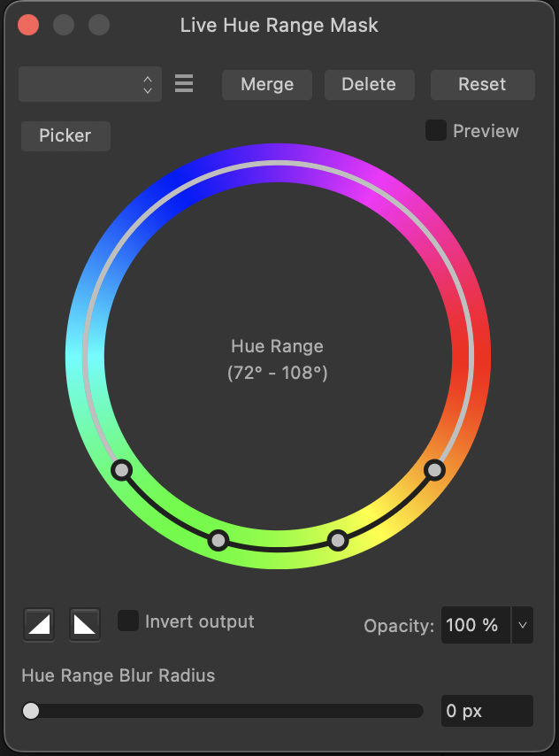
Task: Click the descending ramp falloff icon
Action: (85, 625)
